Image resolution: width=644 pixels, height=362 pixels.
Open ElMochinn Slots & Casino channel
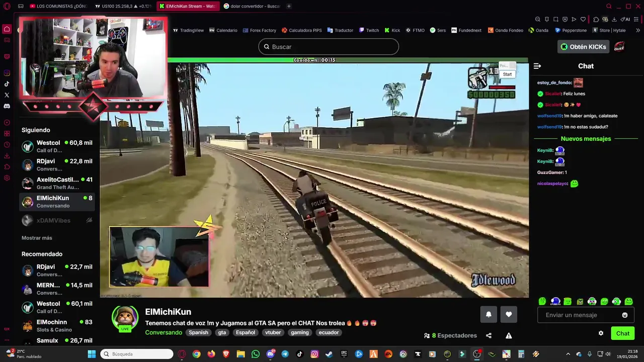(57, 325)
